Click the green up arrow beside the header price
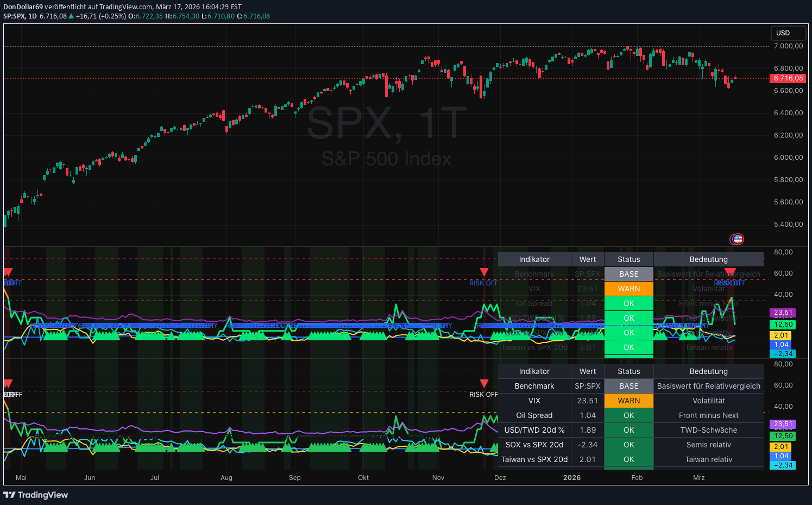This screenshot has width=812, height=505. [71, 16]
